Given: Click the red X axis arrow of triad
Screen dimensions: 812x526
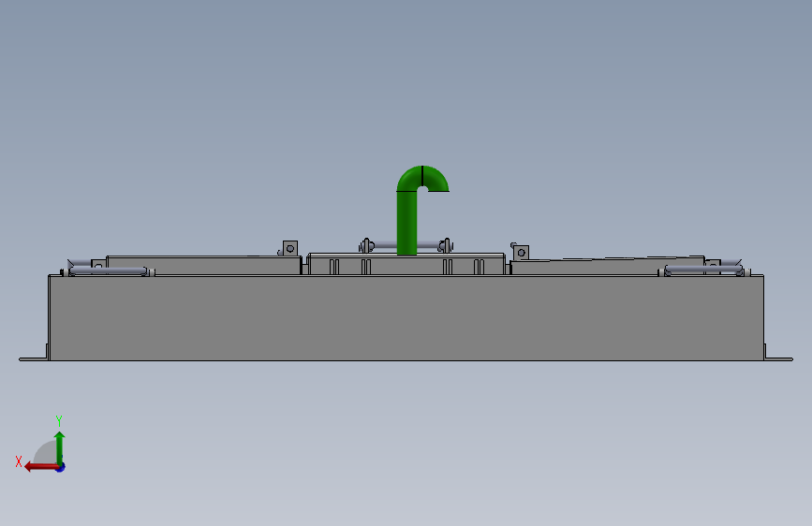Looking at the screenshot, I should [40, 467].
